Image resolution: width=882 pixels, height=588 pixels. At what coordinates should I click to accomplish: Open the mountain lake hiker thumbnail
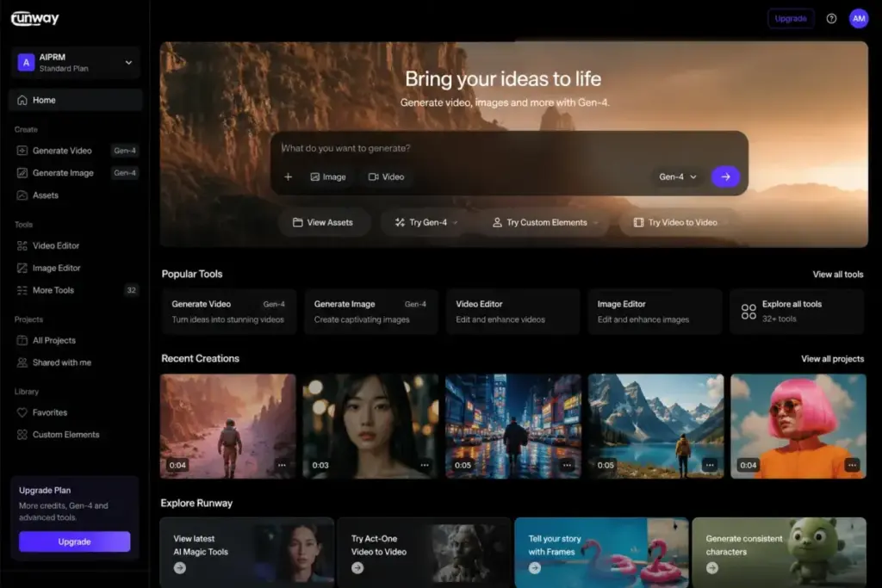655,426
